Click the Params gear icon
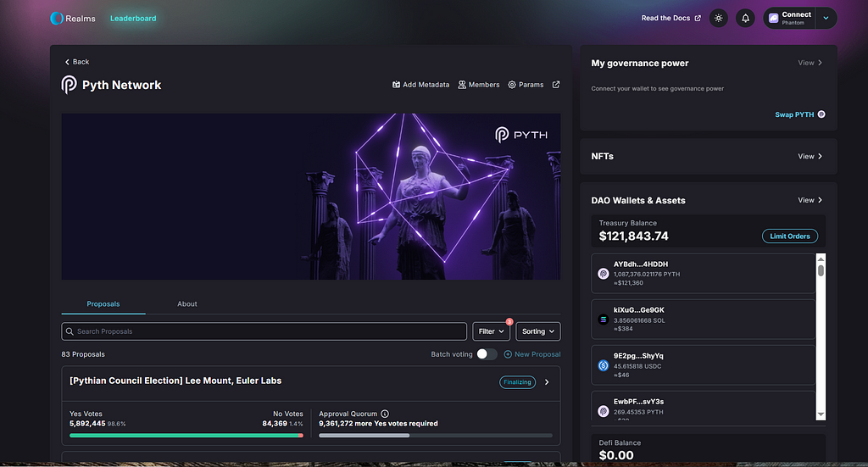This screenshot has width=868, height=467. click(x=512, y=85)
